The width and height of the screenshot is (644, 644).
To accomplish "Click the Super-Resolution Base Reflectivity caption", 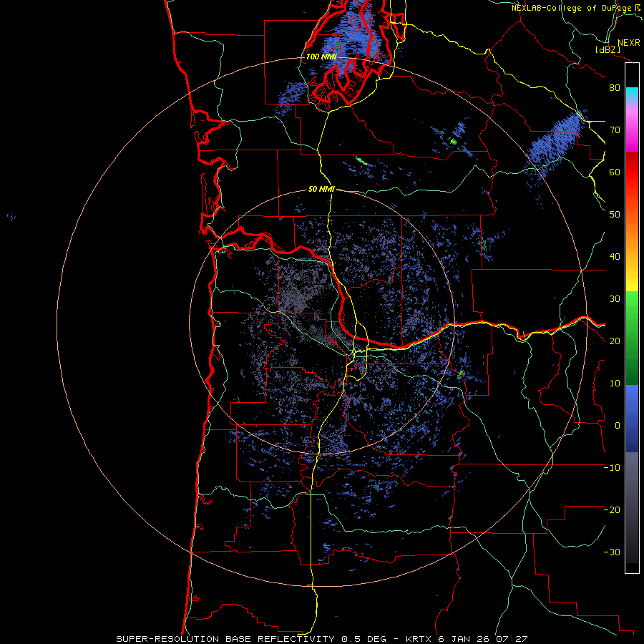I will pyautogui.click(x=321, y=639).
